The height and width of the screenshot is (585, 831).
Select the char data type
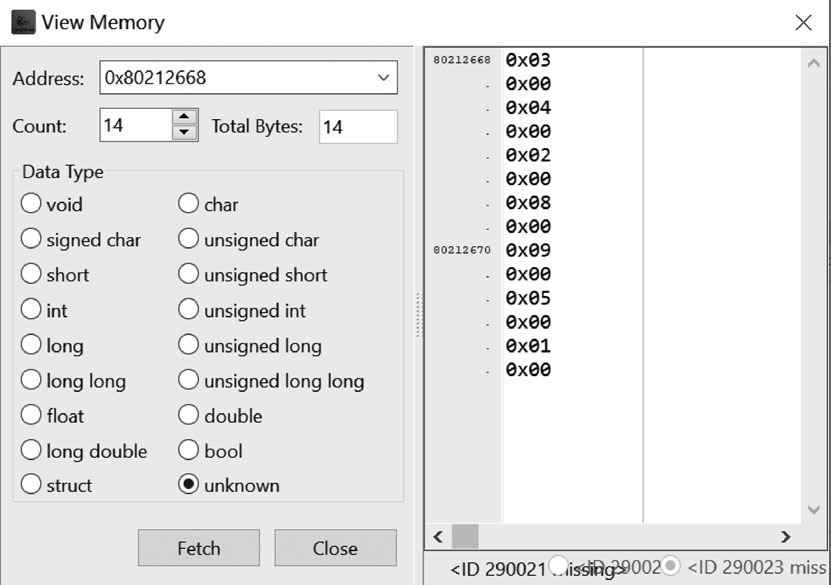(188, 203)
